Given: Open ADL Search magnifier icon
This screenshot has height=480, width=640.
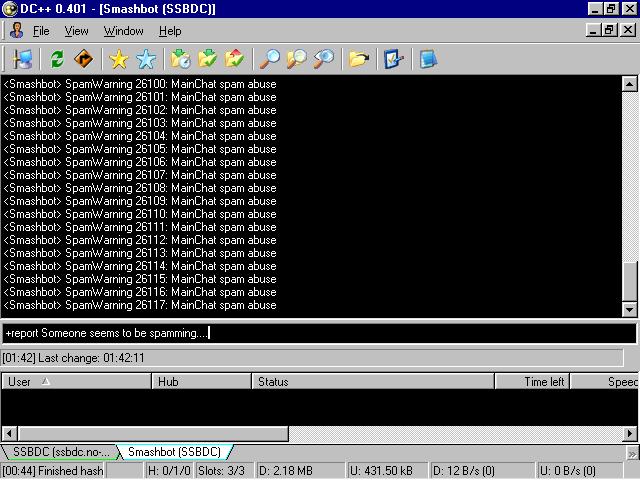Looking at the screenshot, I should 297,60.
